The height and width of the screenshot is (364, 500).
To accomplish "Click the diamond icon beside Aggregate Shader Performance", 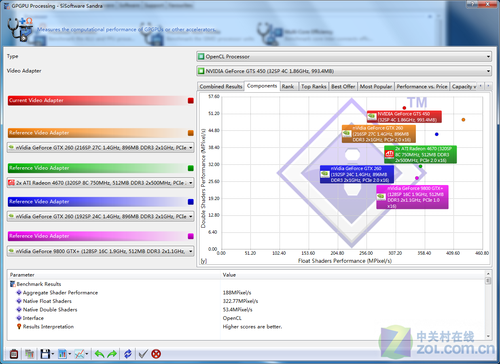I will [x=19, y=292].
